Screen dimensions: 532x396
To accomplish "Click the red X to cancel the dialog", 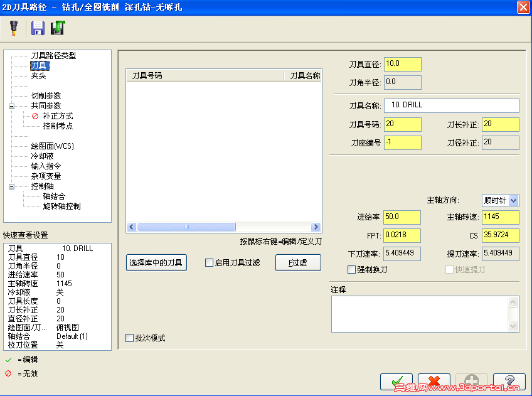I will tap(435, 381).
